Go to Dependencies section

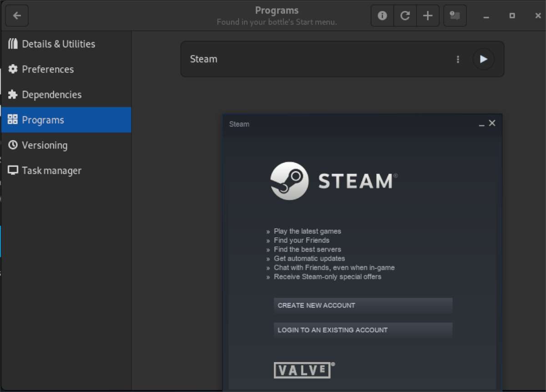(x=66, y=95)
